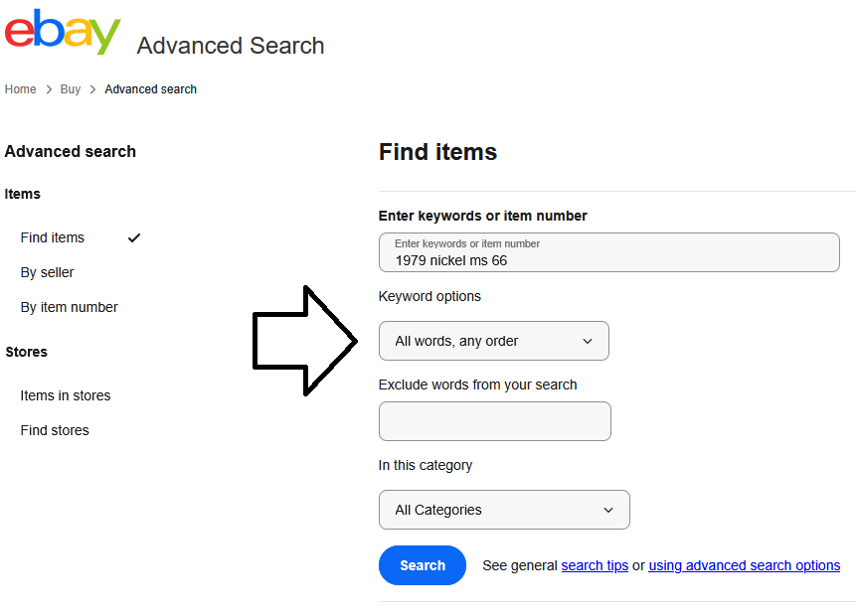
Task: Click the blue Search button
Action: (423, 565)
